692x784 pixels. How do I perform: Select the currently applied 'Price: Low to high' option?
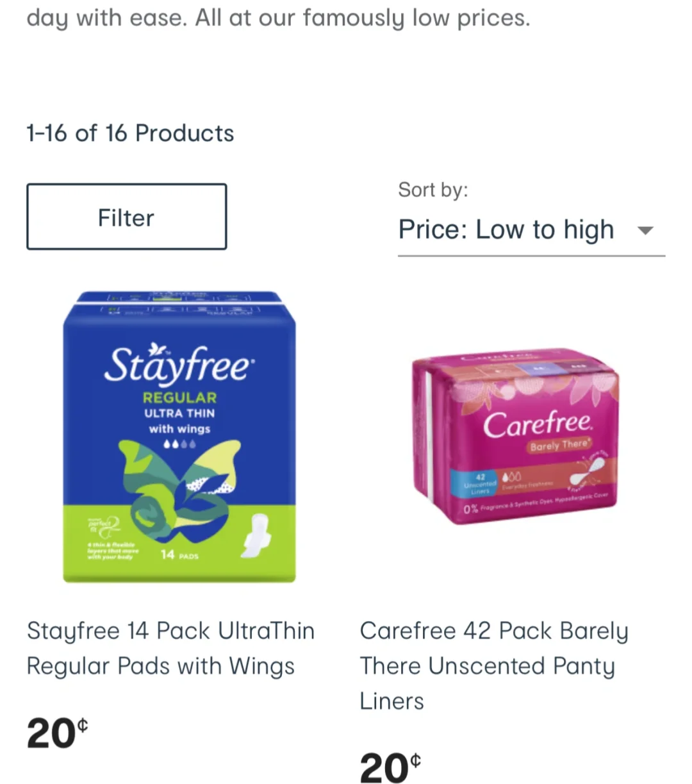(x=506, y=229)
